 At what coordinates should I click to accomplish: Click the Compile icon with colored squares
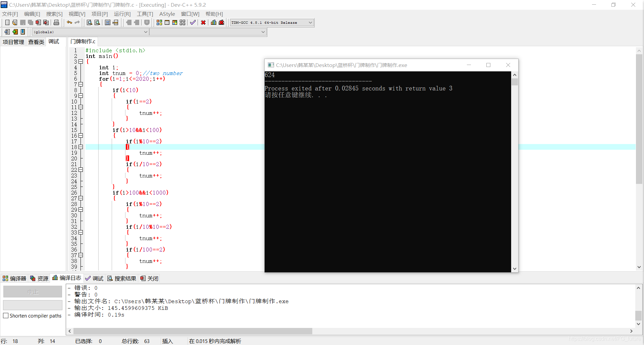click(159, 22)
